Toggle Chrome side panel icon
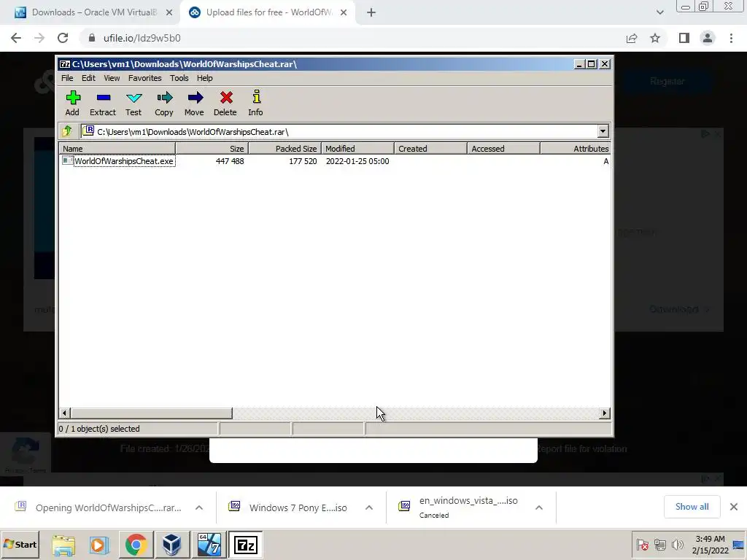Image resolution: width=747 pixels, height=560 pixels. point(684,38)
